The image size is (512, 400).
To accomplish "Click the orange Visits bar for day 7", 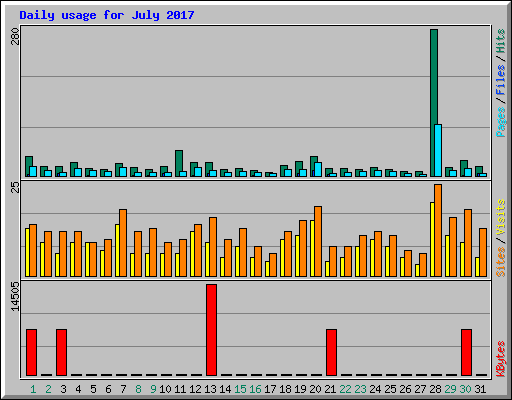I will click(x=123, y=243).
